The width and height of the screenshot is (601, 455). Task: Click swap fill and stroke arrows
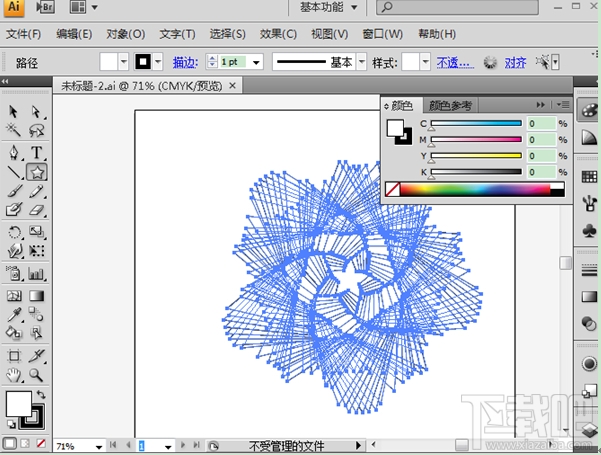pos(41,394)
